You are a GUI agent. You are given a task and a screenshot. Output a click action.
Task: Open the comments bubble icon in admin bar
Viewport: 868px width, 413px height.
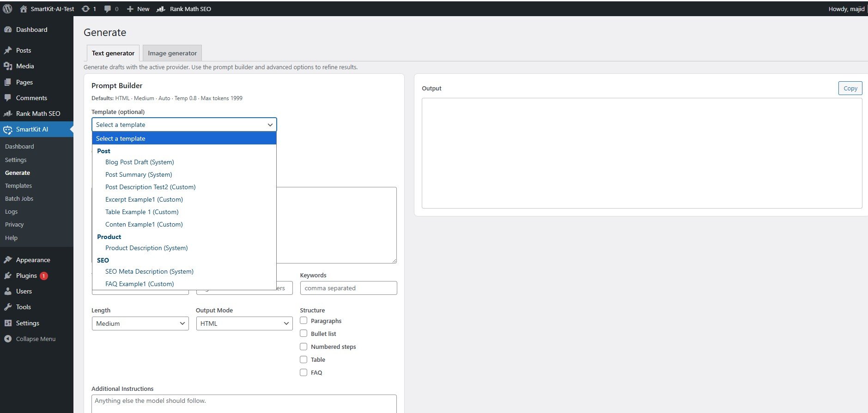[108, 9]
